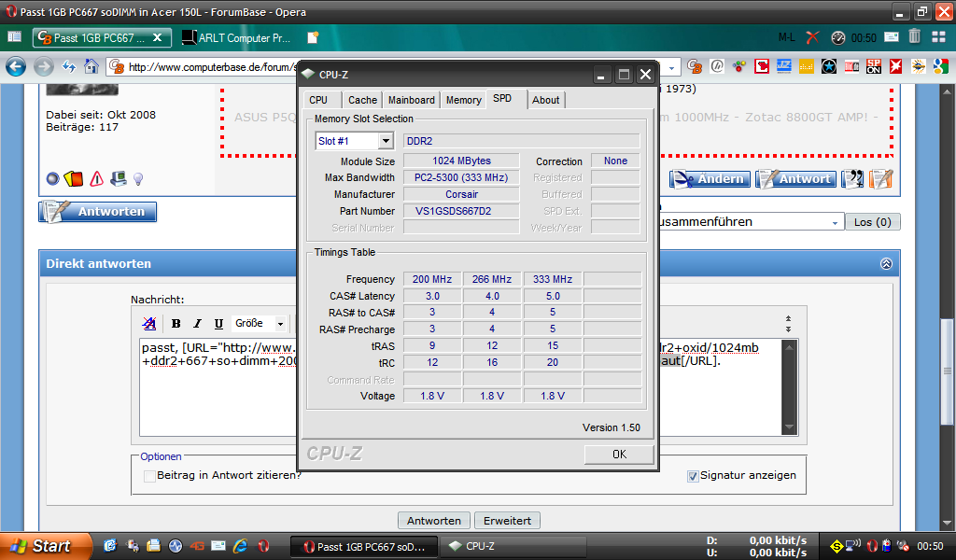Image resolution: width=956 pixels, height=560 pixels.
Task: Reload the page in Opera
Action: point(68,66)
